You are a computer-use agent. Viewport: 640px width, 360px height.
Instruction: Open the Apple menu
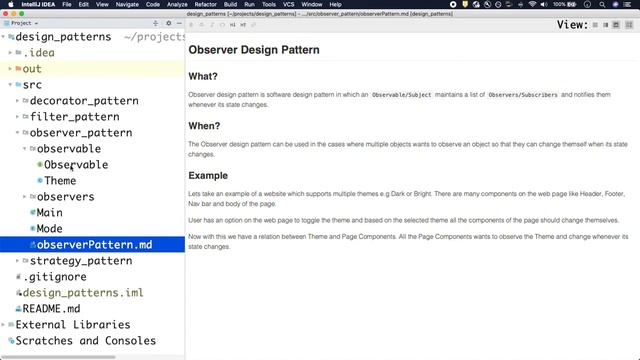pos(11,4)
